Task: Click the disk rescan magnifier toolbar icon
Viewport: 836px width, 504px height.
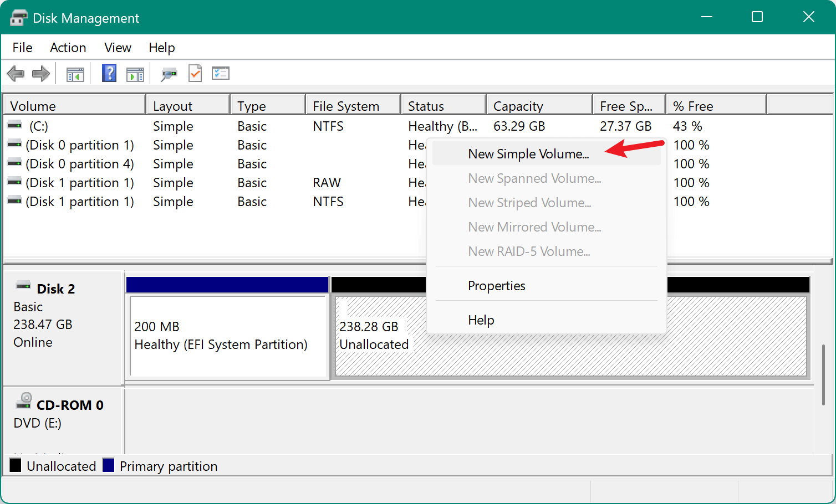Action: (x=169, y=73)
